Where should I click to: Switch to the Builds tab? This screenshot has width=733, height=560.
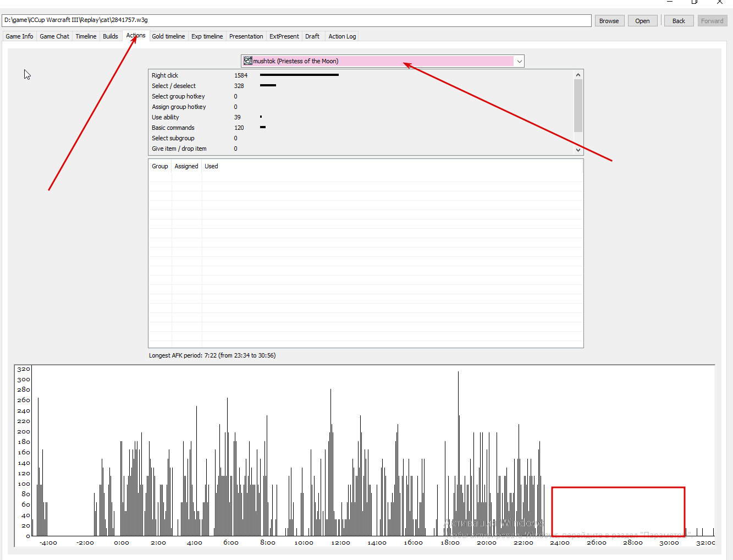111,36
